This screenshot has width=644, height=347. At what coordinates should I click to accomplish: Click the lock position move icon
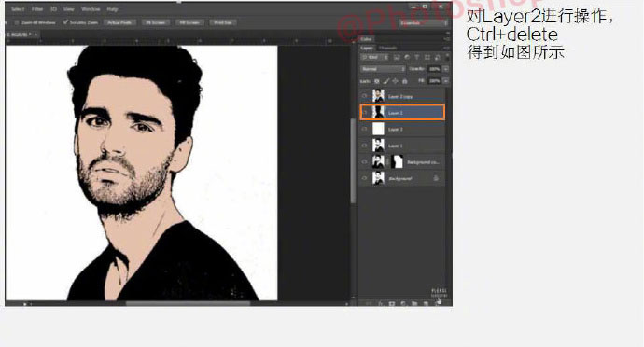(x=395, y=81)
